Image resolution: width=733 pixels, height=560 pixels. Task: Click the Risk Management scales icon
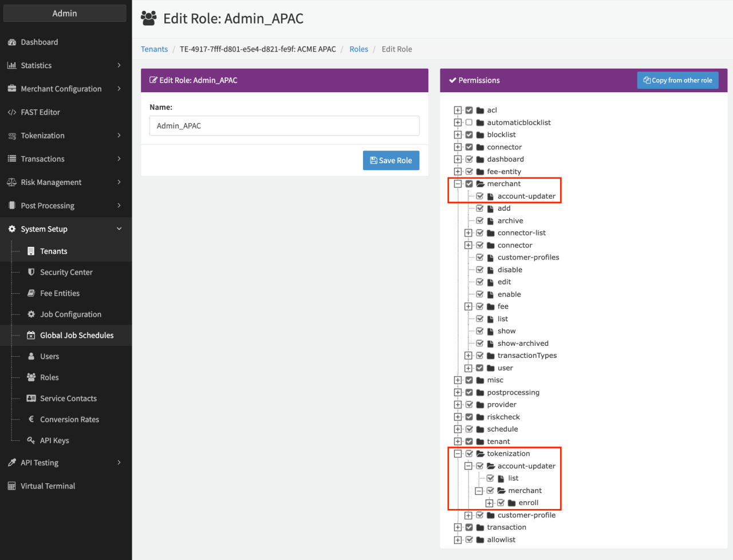tap(11, 183)
